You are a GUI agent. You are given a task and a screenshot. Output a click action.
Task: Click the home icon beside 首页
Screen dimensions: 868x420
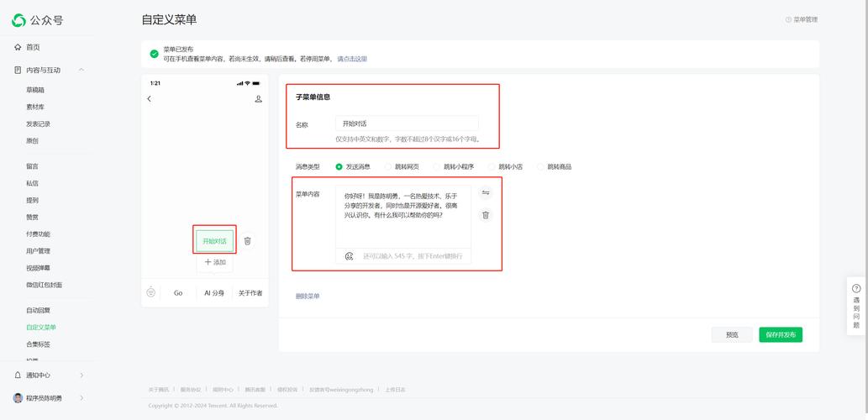tap(18, 47)
